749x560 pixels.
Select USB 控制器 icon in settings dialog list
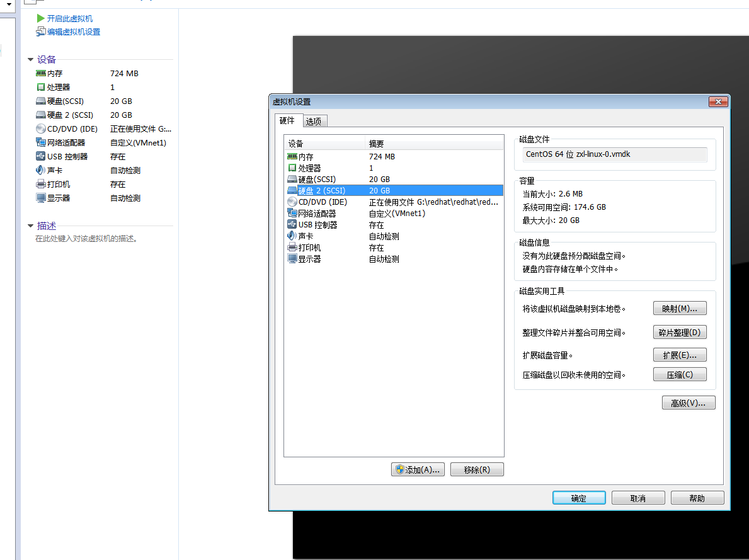[292, 225]
